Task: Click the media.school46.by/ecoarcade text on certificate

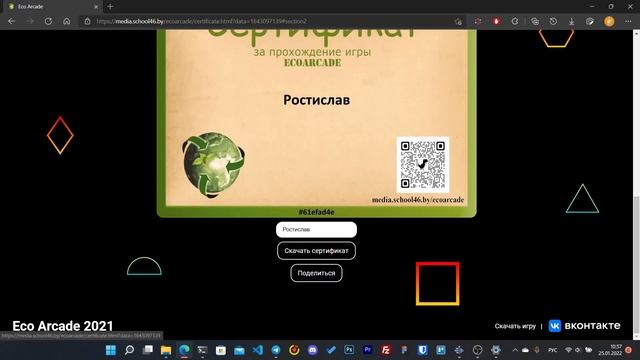Action: click(418, 200)
